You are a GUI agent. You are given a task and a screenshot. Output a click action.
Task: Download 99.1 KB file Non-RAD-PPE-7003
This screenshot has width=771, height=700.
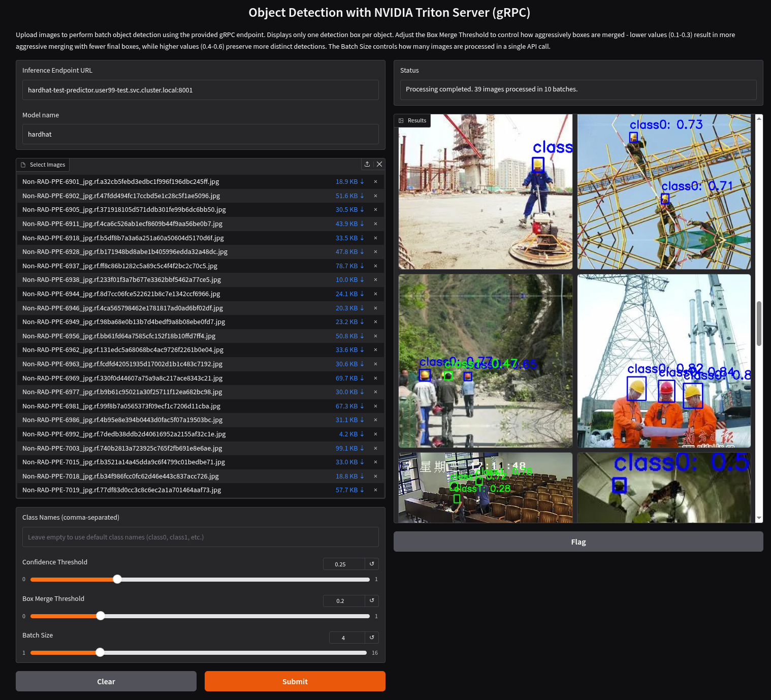click(349, 448)
